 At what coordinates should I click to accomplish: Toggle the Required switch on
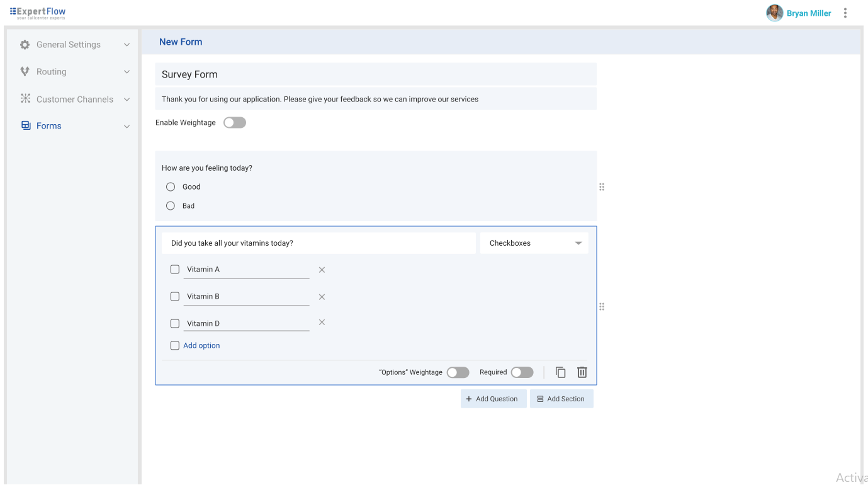[522, 372]
